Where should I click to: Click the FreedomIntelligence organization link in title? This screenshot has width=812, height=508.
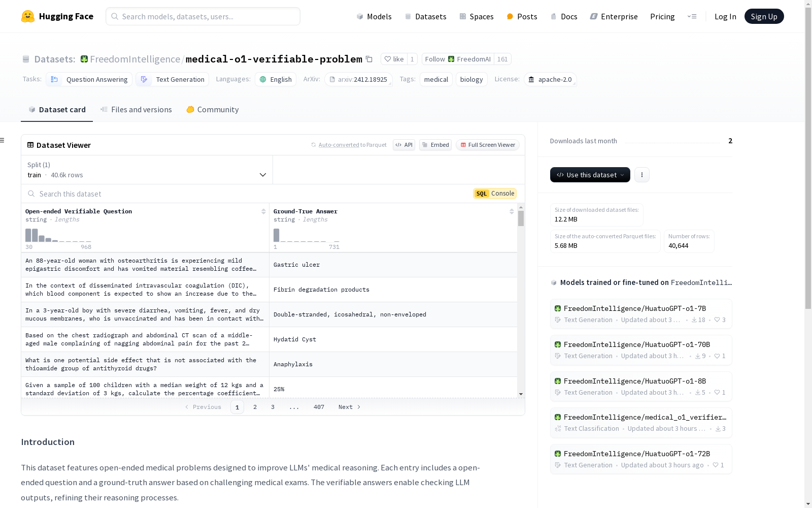click(x=135, y=59)
